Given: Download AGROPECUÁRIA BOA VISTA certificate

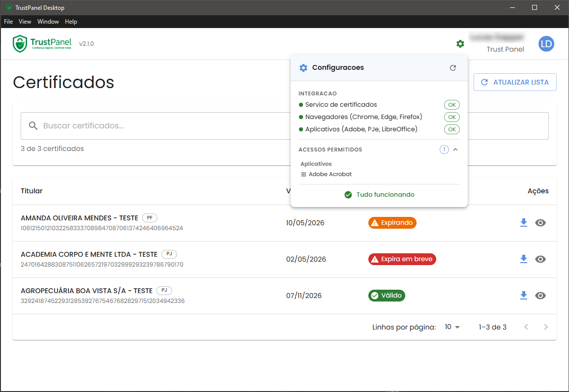Looking at the screenshot, I should point(523,296).
